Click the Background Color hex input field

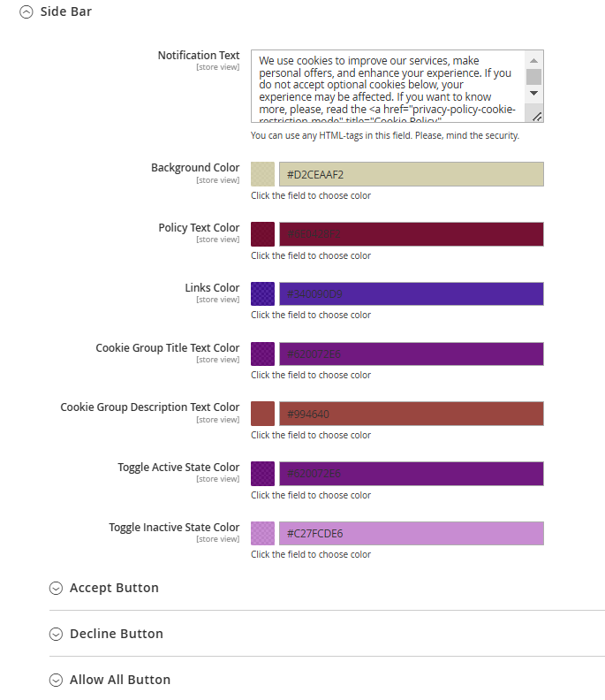pyautogui.click(x=412, y=174)
